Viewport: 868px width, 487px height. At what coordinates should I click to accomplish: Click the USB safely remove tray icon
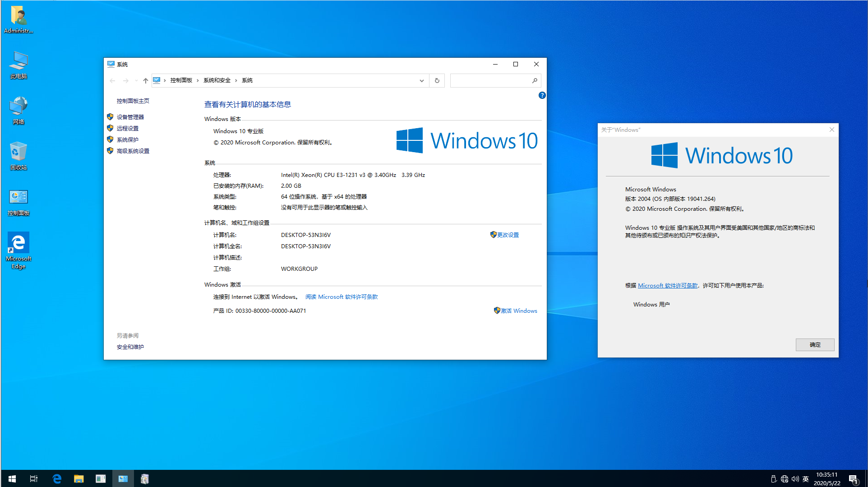point(773,479)
